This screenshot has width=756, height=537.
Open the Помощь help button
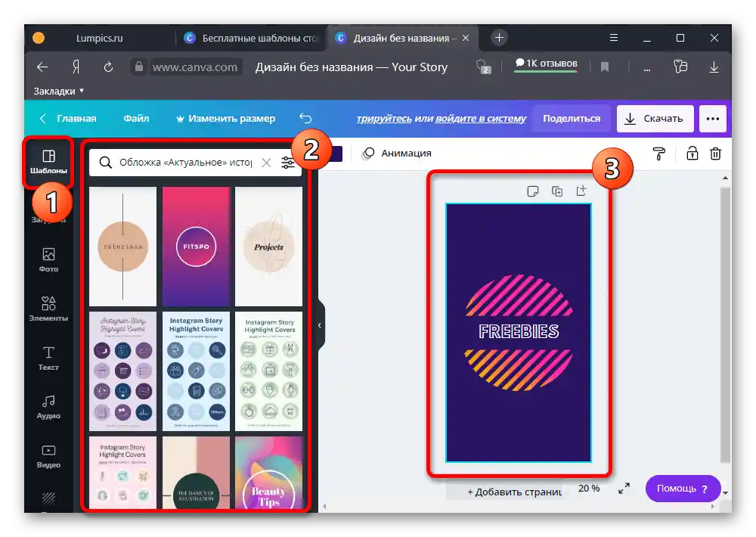click(683, 489)
